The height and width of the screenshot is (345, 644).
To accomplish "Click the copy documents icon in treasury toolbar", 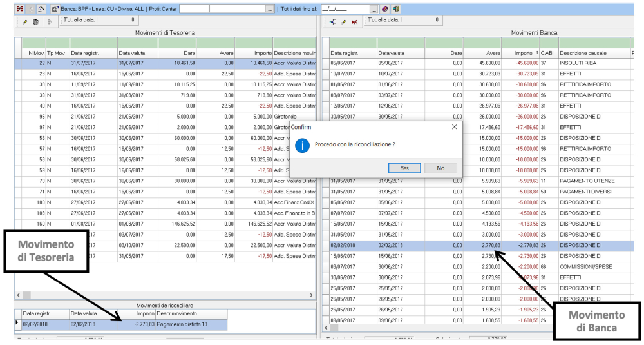I will (37, 22).
